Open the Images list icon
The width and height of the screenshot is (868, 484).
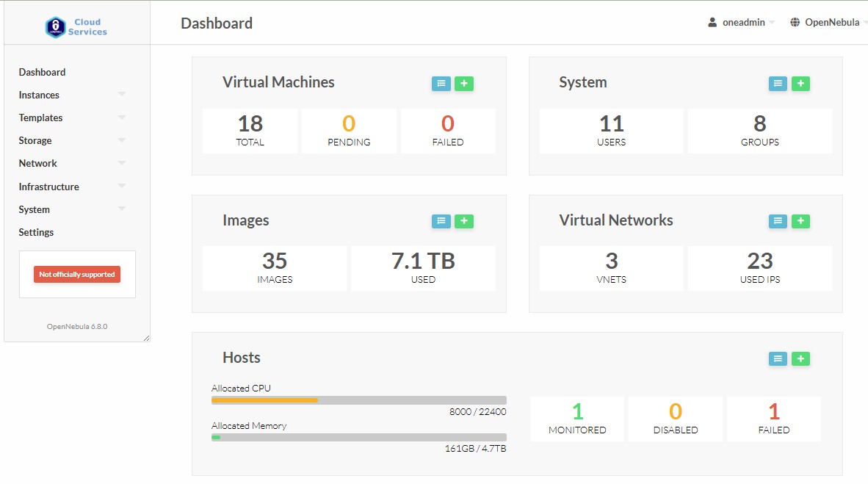point(441,221)
